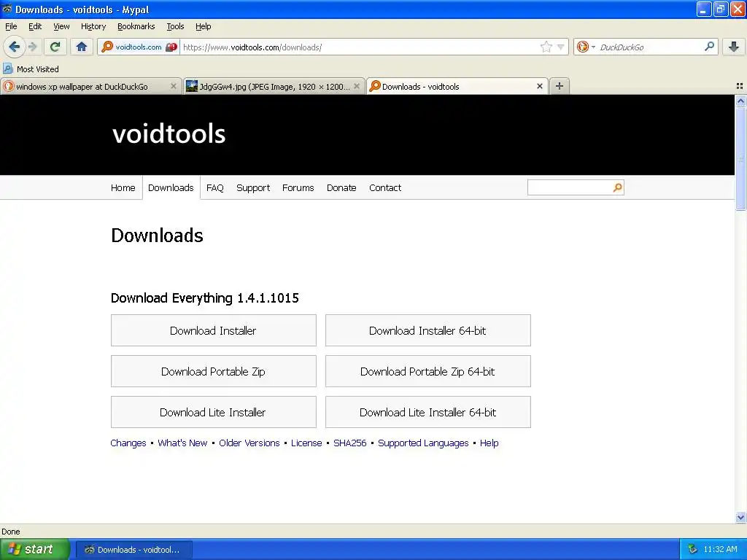
Task: Click the vertical scrollbar thumb
Action: (x=740, y=158)
